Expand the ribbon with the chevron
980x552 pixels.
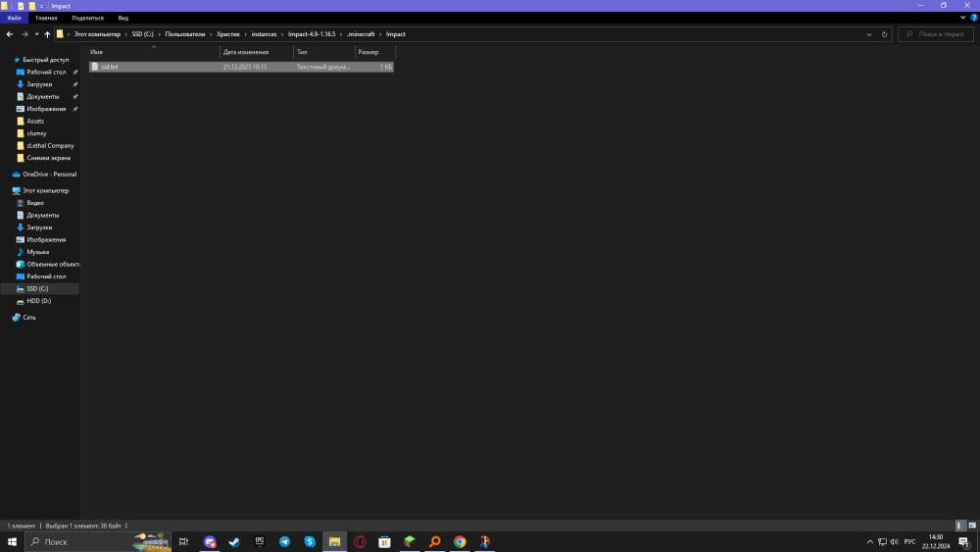[962, 18]
